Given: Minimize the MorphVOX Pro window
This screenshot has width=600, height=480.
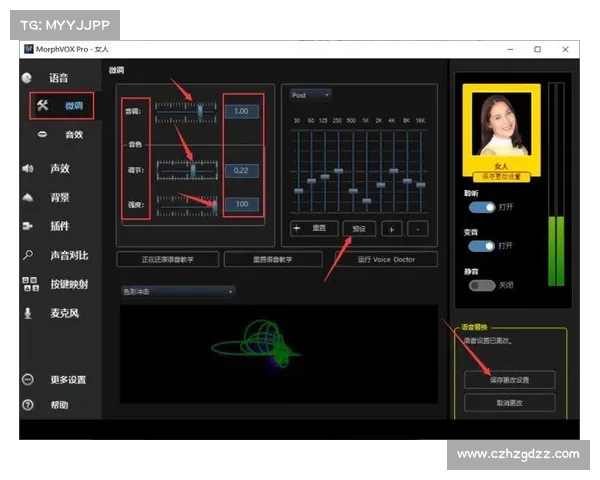Looking at the screenshot, I should 510,49.
